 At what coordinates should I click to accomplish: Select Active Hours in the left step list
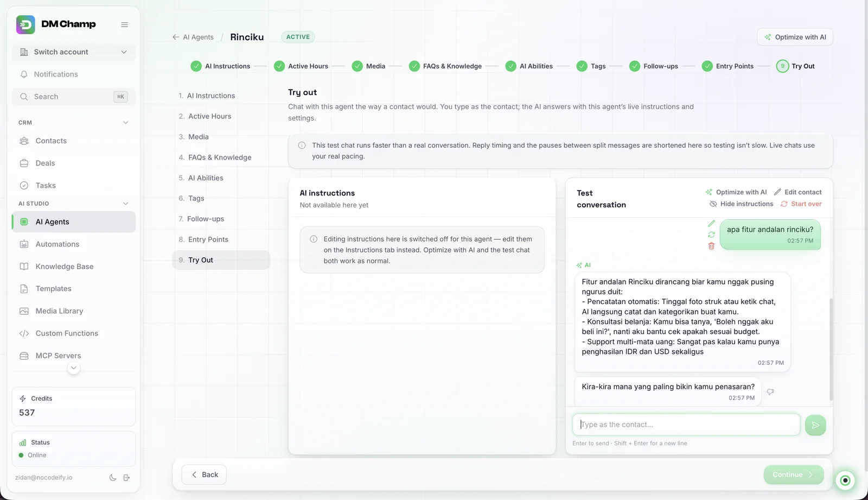click(221, 116)
